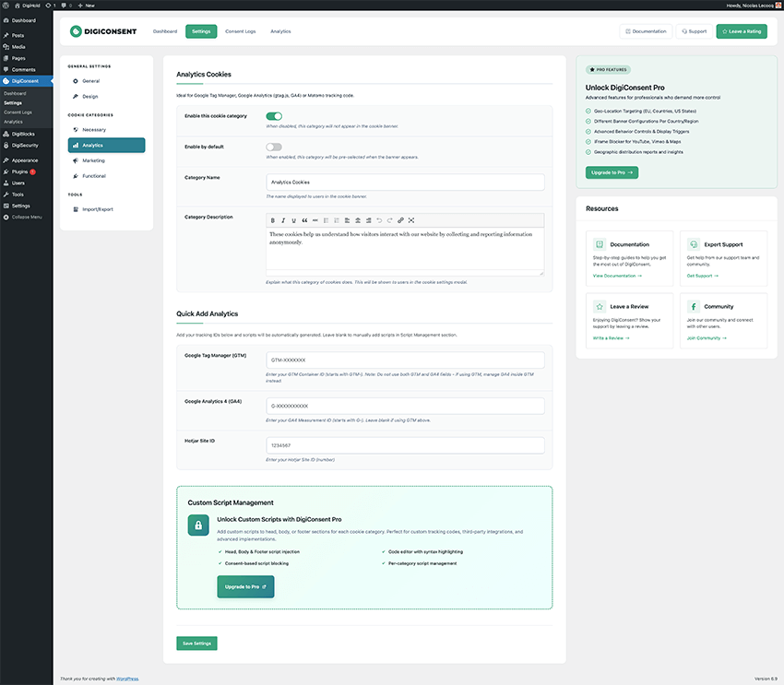The width and height of the screenshot is (784, 685).
Task: Click the Facebook Community icon
Action: click(x=692, y=306)
